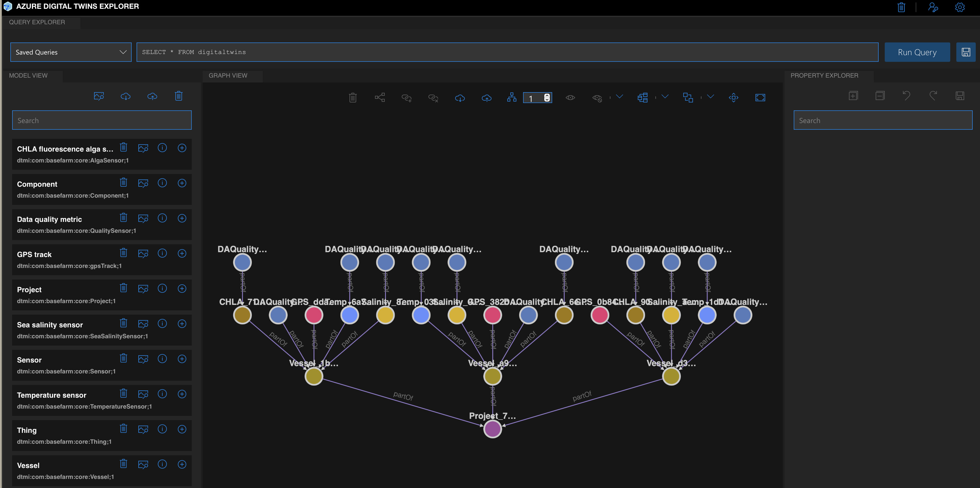
Task: Expand the layout options chevron in the graph toolbar
Action: (x=665, y=96)
